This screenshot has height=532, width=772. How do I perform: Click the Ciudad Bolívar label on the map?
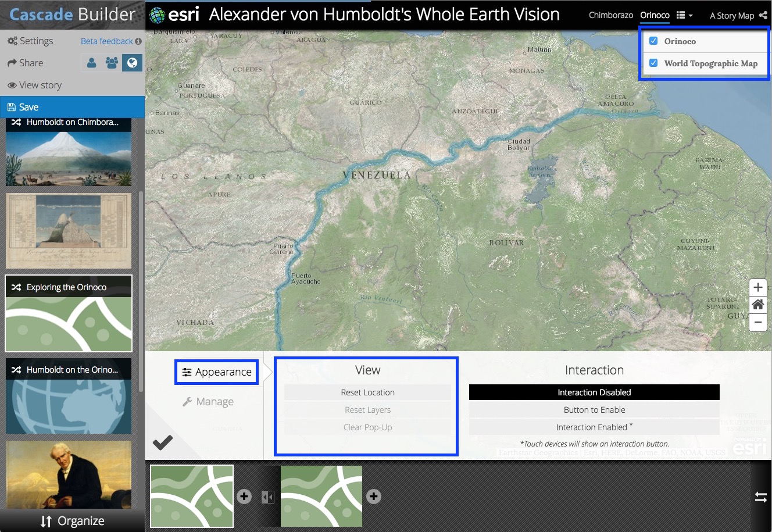(x=519, y=144)
